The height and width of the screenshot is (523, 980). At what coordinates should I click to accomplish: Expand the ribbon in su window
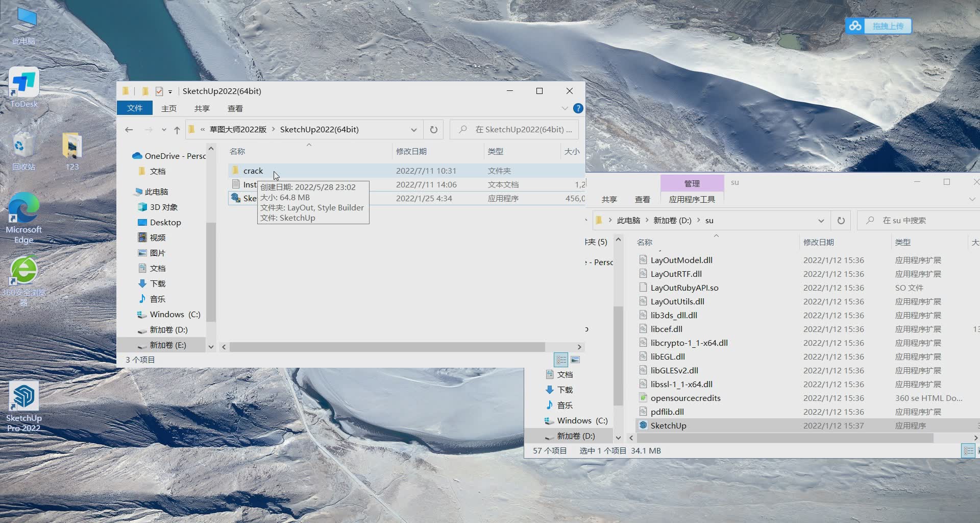972,199
